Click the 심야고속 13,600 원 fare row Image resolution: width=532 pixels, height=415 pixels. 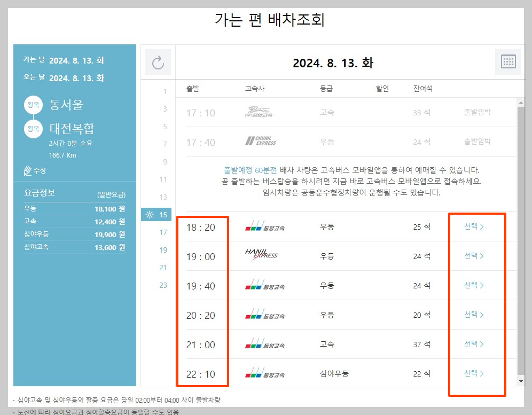(x=75, y=247)
